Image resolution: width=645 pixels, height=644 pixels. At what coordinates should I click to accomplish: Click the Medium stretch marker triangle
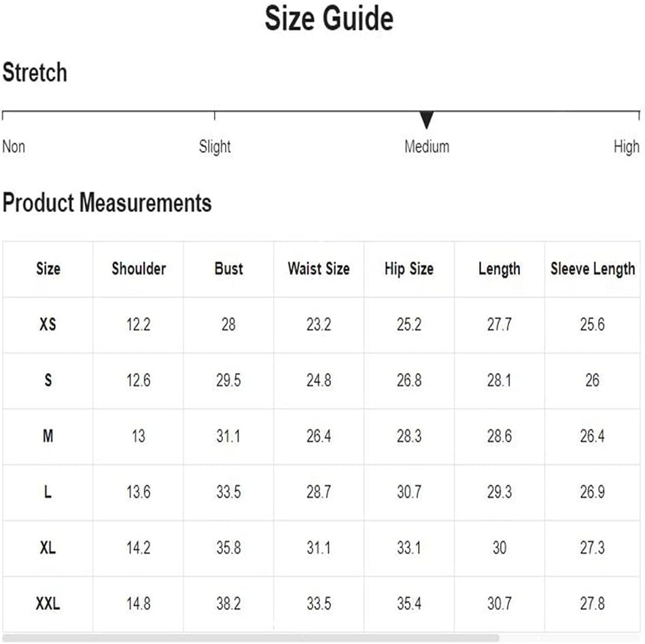(x=427, y=120)
